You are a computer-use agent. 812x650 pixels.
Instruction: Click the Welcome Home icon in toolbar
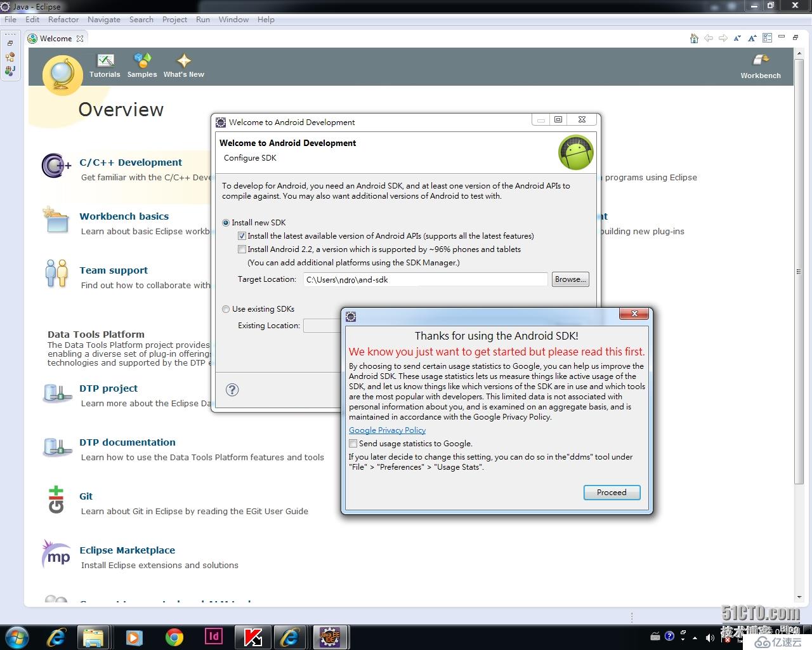coord(694,38)
